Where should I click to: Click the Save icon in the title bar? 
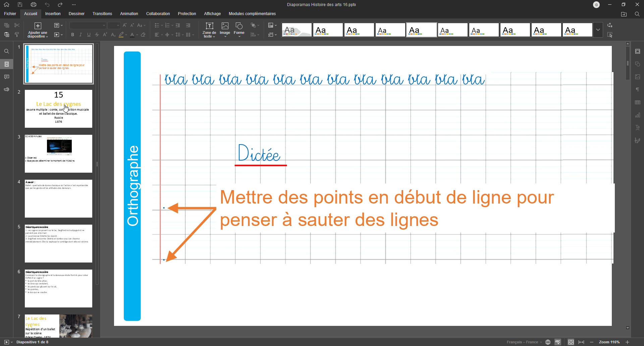coord(20,4)
